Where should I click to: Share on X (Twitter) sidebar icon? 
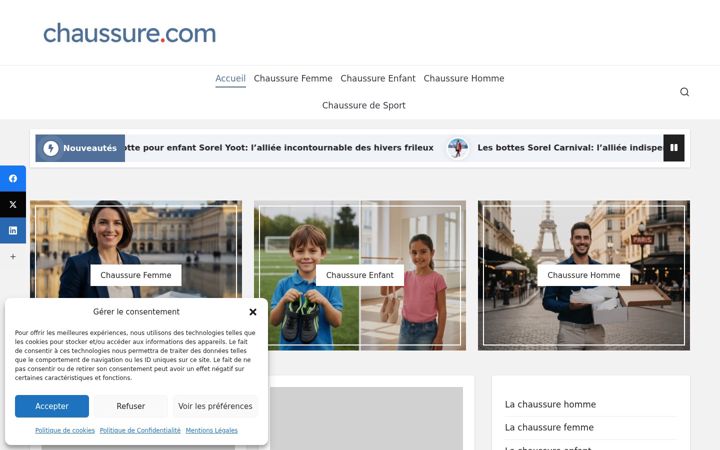pos(13,204)
